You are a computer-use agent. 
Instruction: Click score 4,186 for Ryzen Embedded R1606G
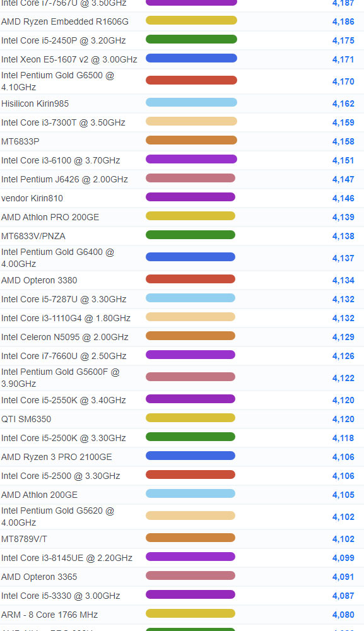(343, 21)
